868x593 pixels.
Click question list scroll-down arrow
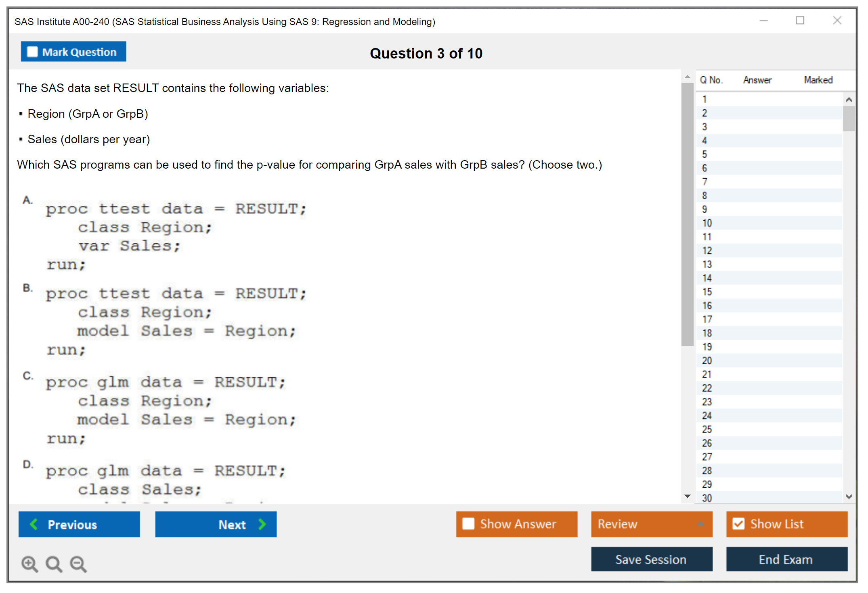click(849, 497)
